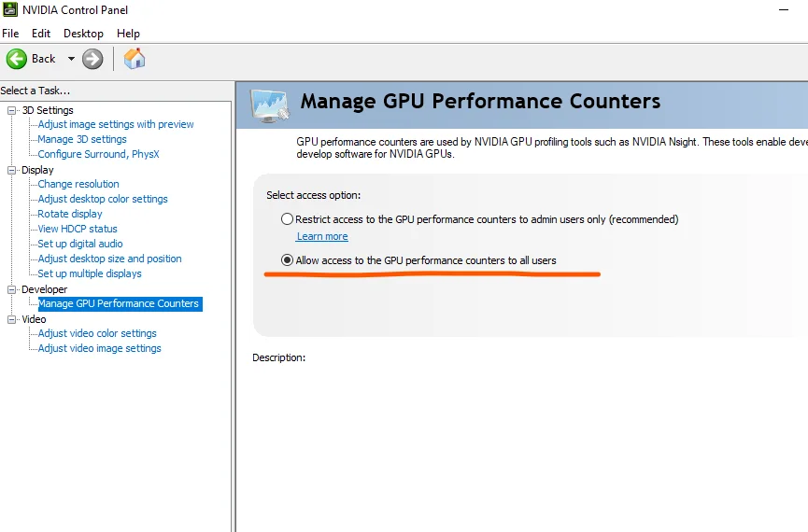
Task: Open the Back history dropdown arrow
Action: coord(71,59)
